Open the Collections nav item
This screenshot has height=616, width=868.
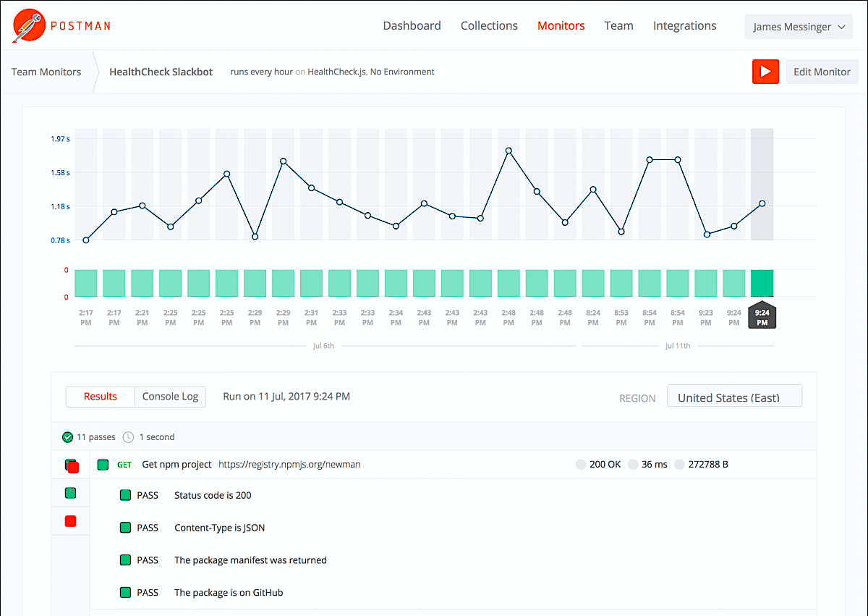click(x=489, y=25)
